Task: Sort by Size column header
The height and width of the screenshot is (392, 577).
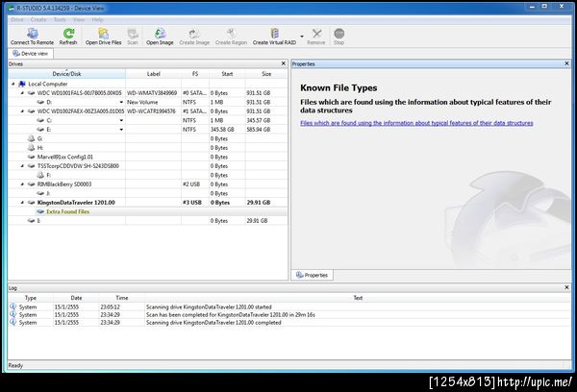Action: click(x=266, y=74)
